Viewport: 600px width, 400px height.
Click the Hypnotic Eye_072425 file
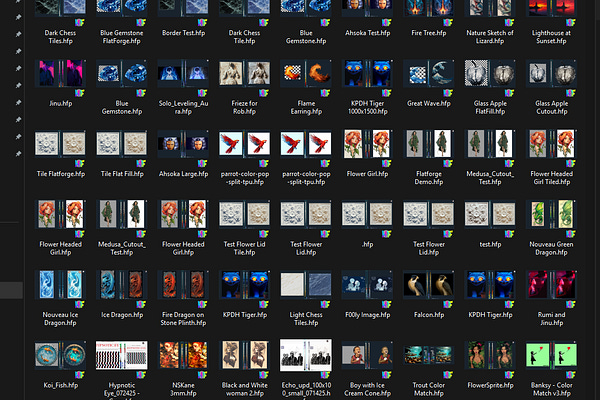(x=122, y=370)
